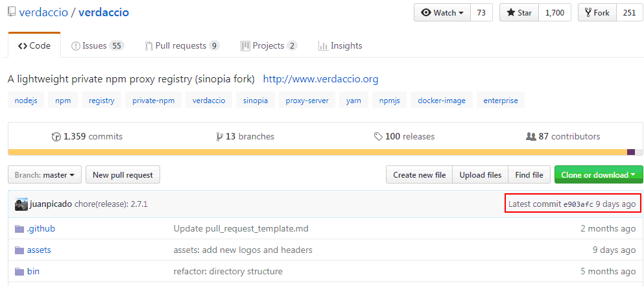Click the branches icon next to 13
Screen dimensions: 644x286
pos(219,137)
